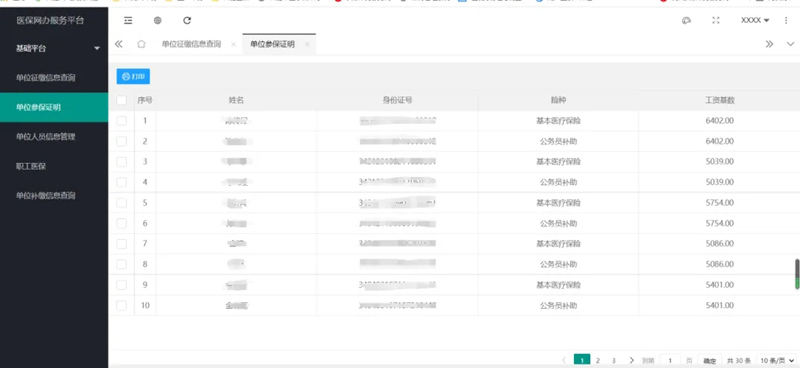This screenshot has height=368, width=800.
Task: Click the page number jump input field
Action: pos(670,360)
